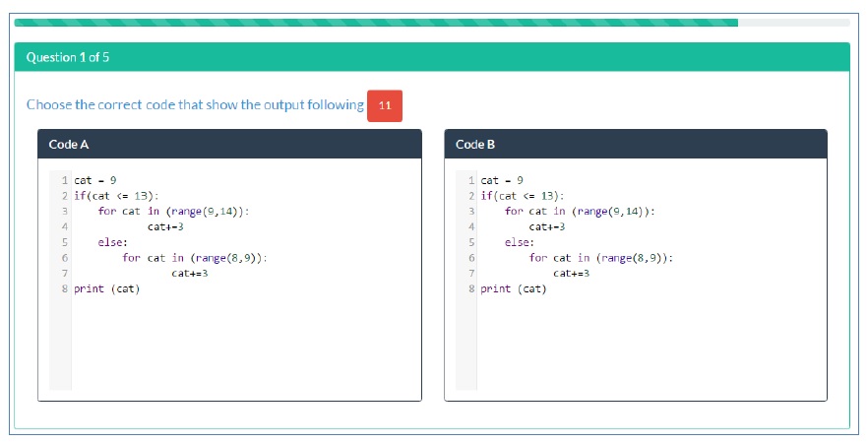Click the unfilled end of the progress bar
868x443 pixels.
[793, 23]
